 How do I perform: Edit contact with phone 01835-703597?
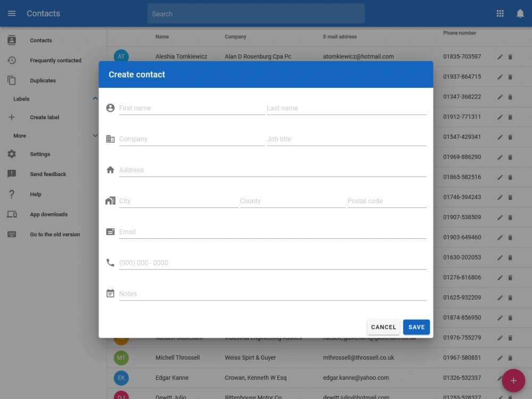(x=500, y=57)
